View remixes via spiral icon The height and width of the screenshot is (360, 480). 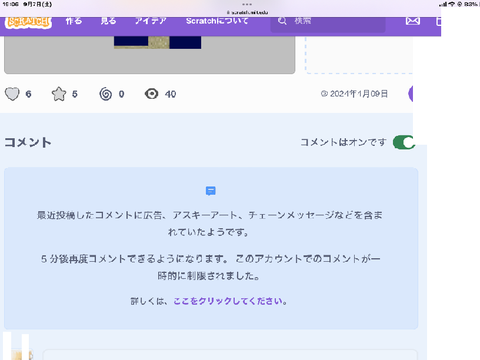pyautogui.click(x=106, y=94)
